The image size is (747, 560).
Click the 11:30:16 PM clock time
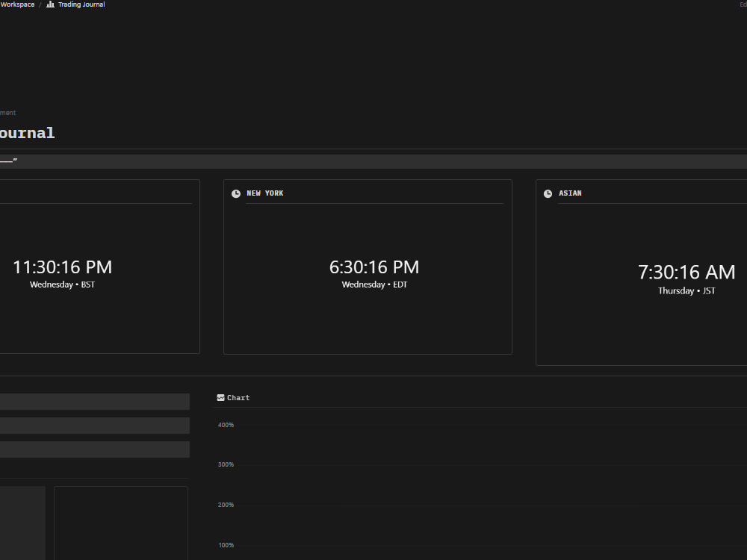(63, 267)
